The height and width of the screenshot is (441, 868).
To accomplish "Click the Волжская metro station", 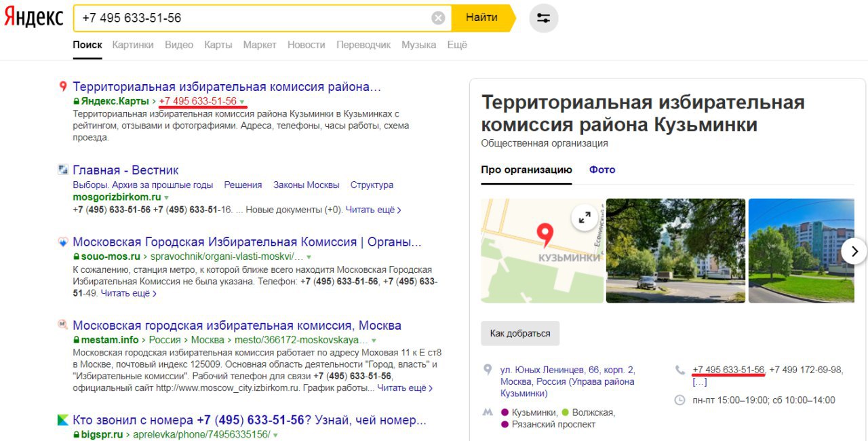I will click(x=593, y=412).
